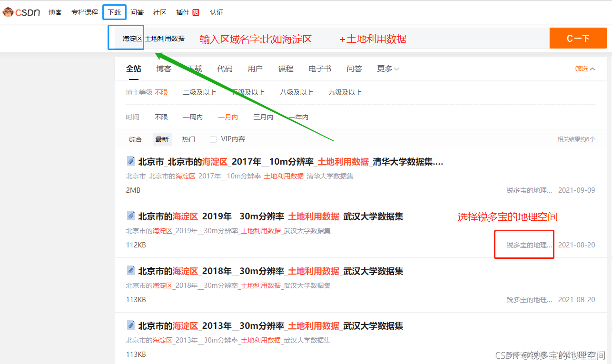Click the CSDN monkey logo
Screen dimensions: 612x364
[9, 12]
